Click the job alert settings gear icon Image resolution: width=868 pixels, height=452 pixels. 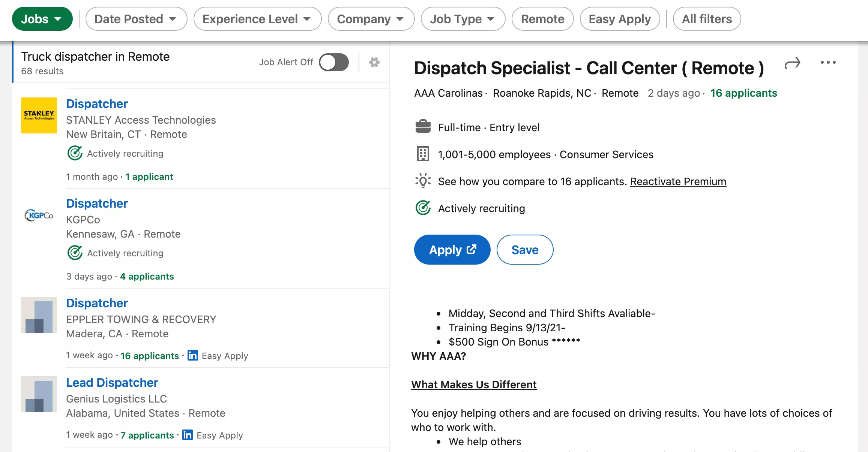pos(374,62)
